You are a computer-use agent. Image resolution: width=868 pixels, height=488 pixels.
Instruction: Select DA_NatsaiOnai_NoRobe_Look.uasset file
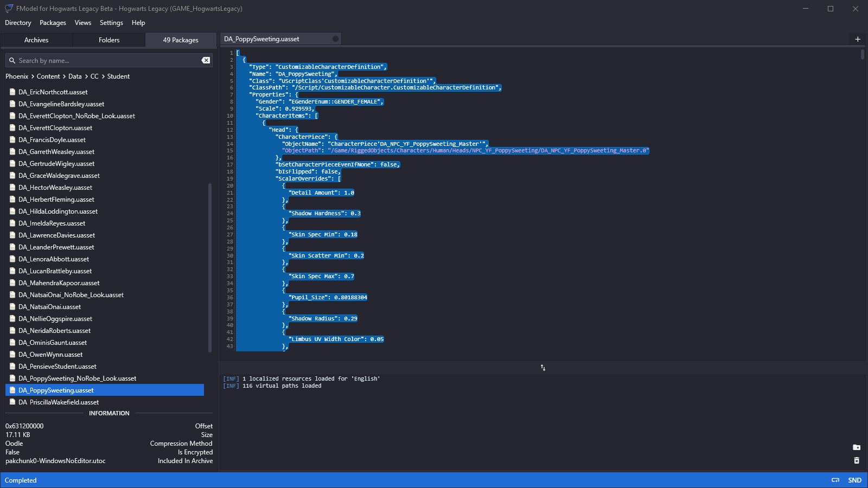(x=105, y=295)
